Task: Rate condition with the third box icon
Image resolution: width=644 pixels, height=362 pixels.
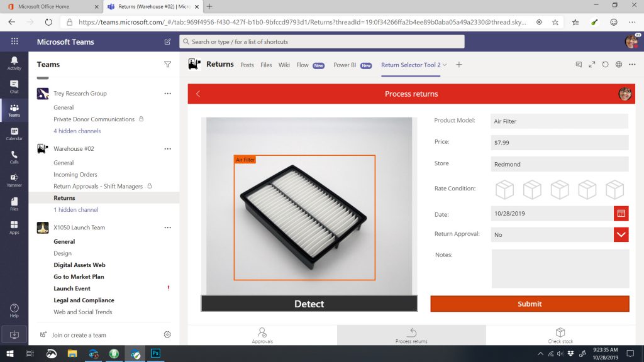Action: [560, 189]
